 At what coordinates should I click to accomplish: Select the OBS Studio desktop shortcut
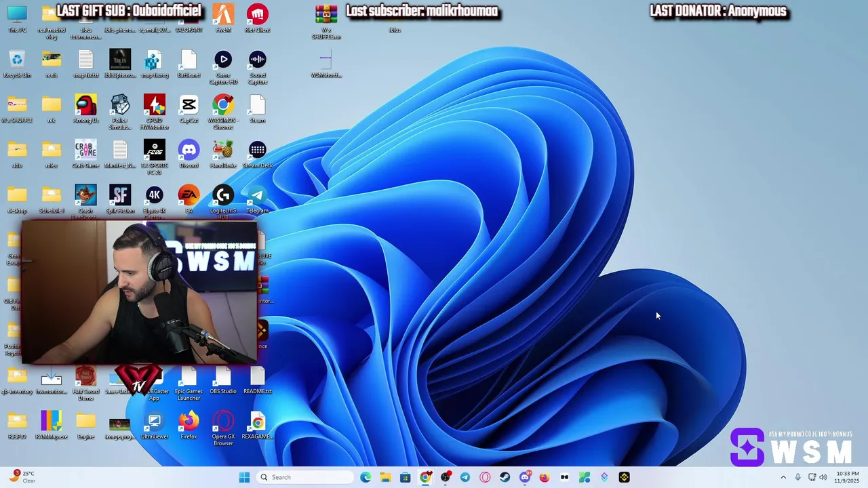(223, 381)
